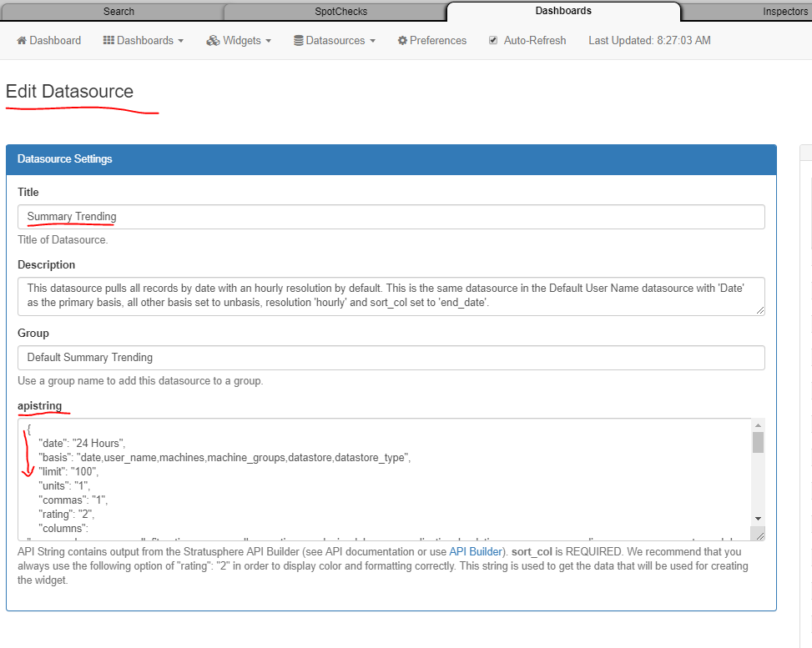Viewport: 812px width, 648px height.
Task: Click the "basis" line in apistring
Action: coord(224,458)
